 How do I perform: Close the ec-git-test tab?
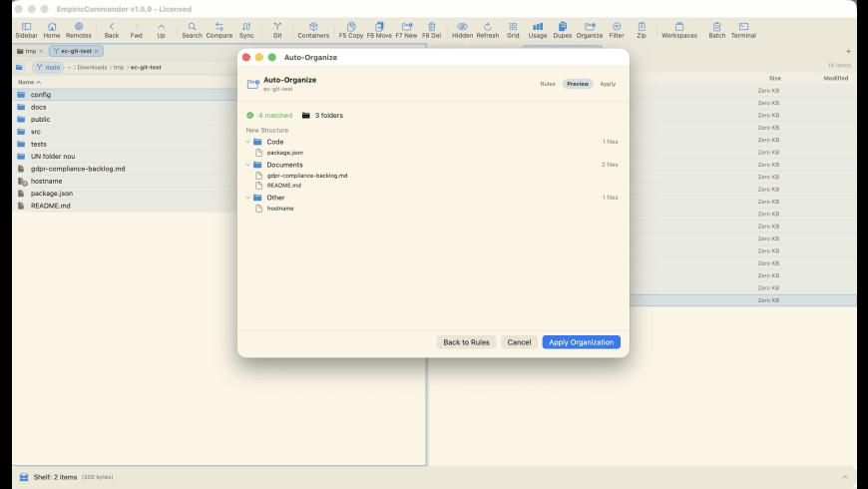click(97, 51)
